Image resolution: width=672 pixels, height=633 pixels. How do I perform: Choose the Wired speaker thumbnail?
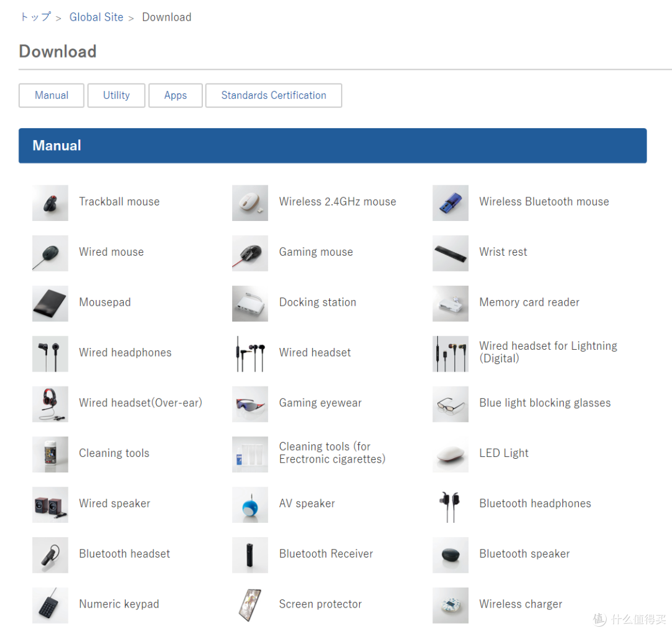coord(50,504)
